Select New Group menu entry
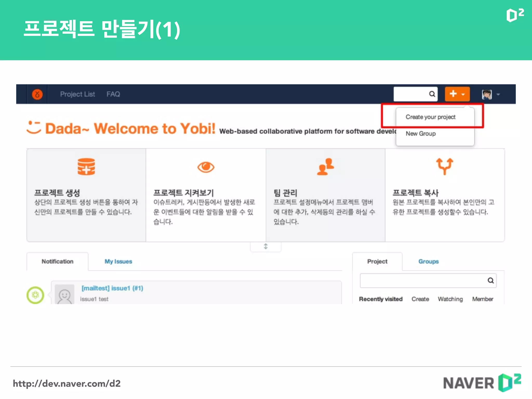Viewport: 532px width, 399px height. [x=421, y=134]
